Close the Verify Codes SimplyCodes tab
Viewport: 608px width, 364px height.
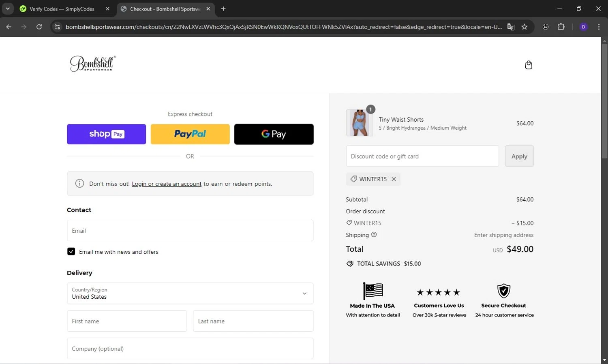107,9
